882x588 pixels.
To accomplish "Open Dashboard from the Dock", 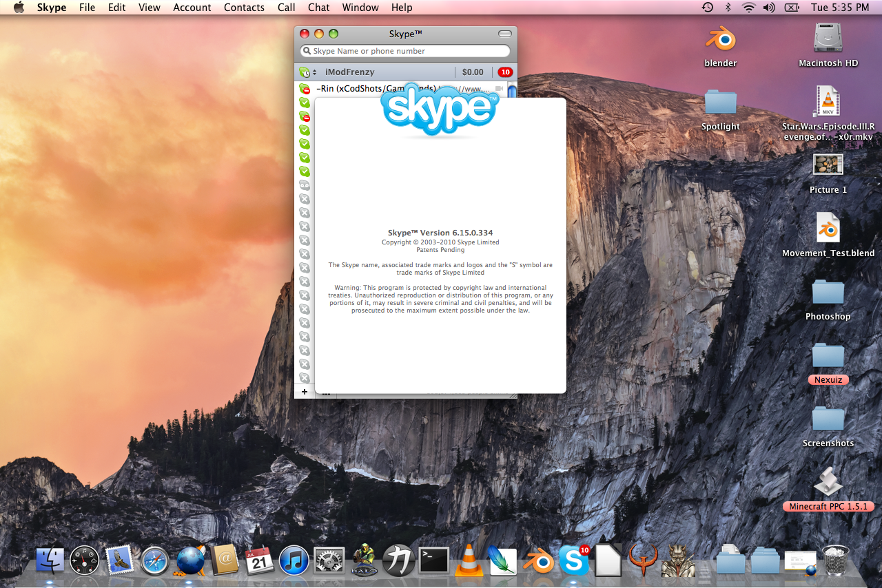I will coord(85,560).
